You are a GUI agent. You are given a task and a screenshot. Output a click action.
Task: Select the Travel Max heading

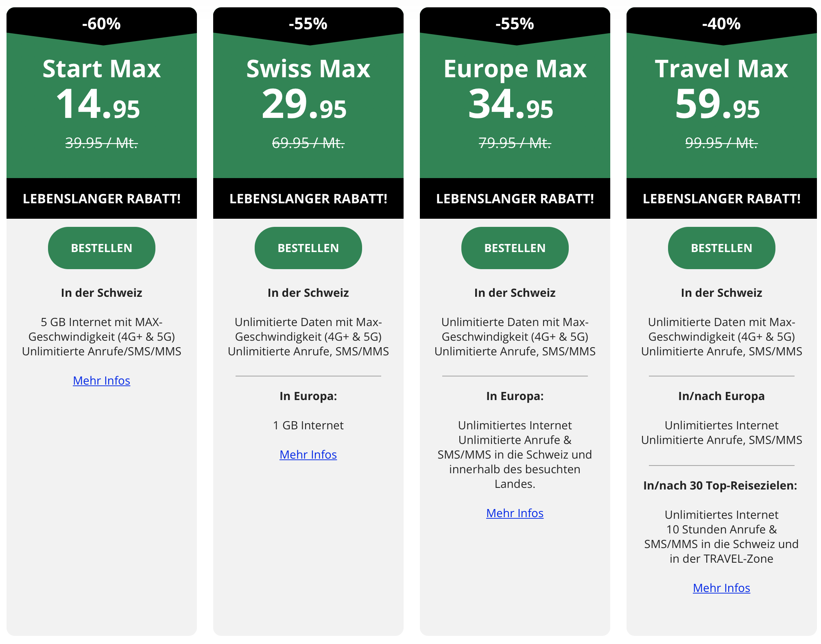(x=721, y=68)
